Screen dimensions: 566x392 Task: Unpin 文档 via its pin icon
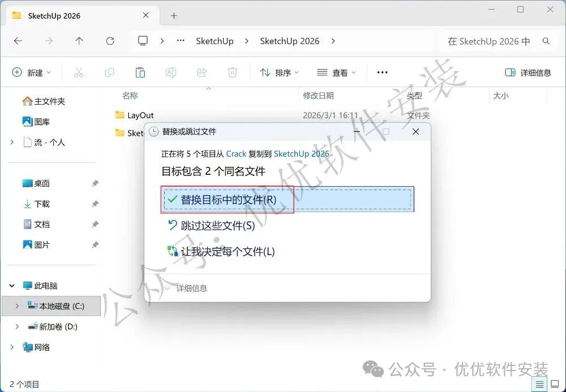click(95, 225)
